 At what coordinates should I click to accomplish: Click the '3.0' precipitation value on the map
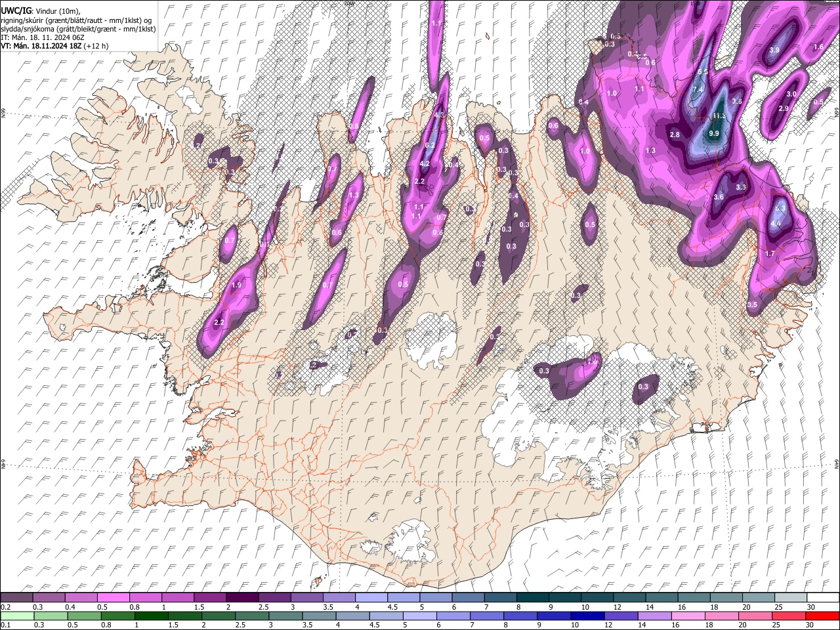point(791,94)
